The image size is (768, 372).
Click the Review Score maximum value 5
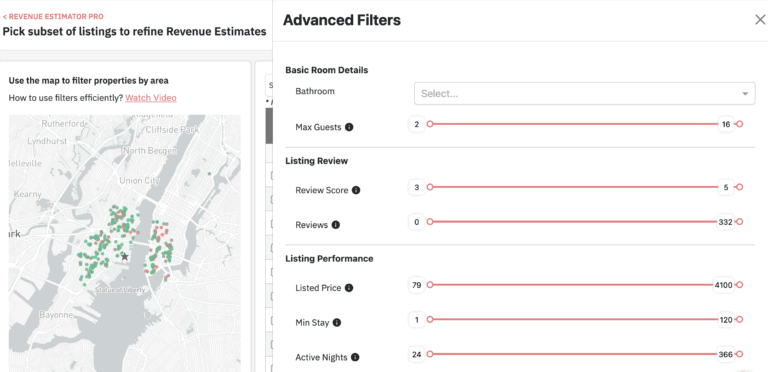(x=726, y=187)
